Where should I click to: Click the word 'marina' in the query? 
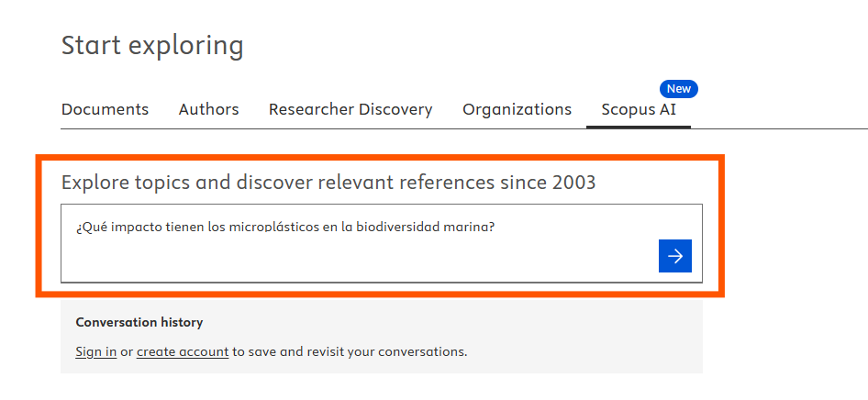471,227
